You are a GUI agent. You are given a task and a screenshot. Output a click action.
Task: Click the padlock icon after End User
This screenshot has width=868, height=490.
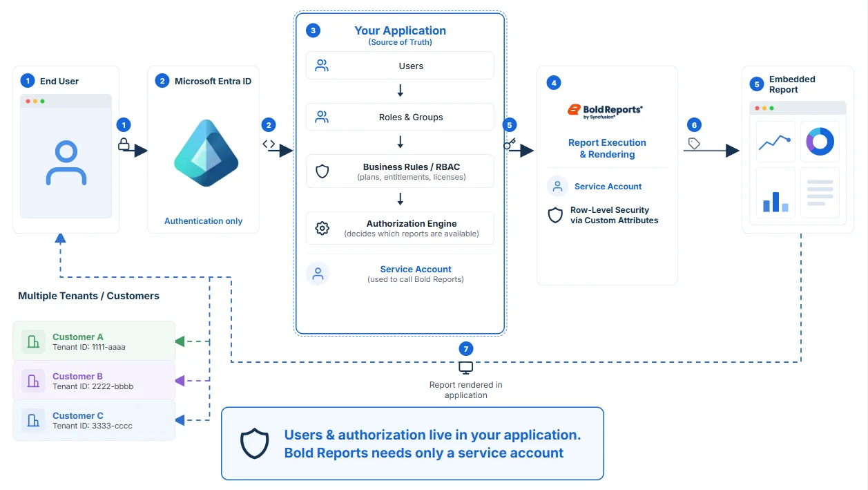(124, 144)
